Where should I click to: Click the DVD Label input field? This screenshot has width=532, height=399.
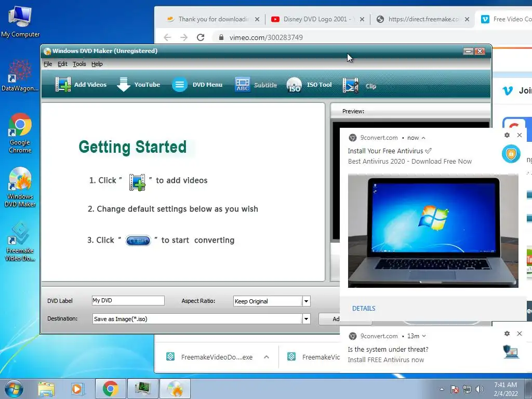[128, 300]
